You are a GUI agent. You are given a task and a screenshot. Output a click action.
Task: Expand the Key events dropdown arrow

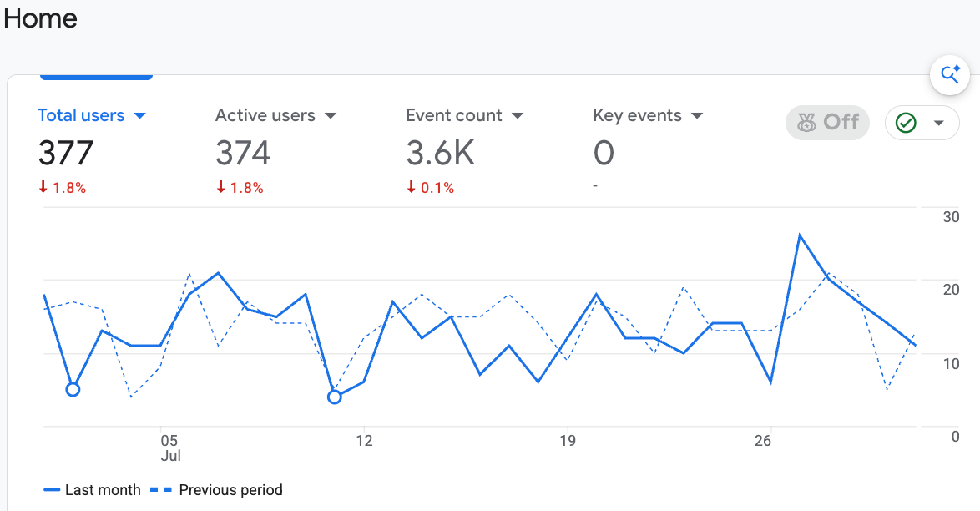698,116
